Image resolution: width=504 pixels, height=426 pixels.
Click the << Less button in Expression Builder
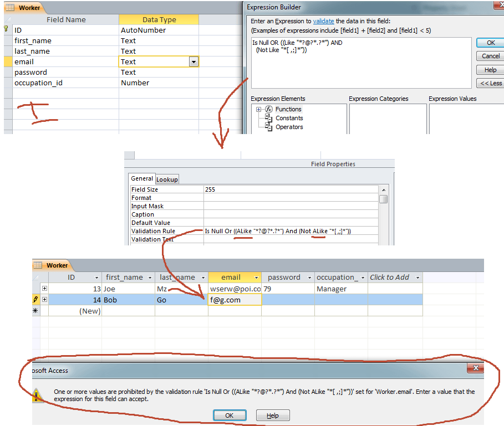[x=490, y=83]
